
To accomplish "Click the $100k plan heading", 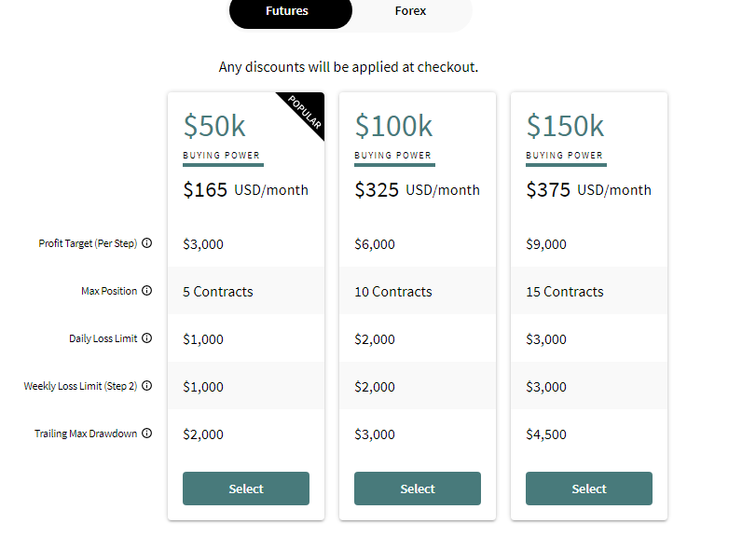I will point(393,126).
